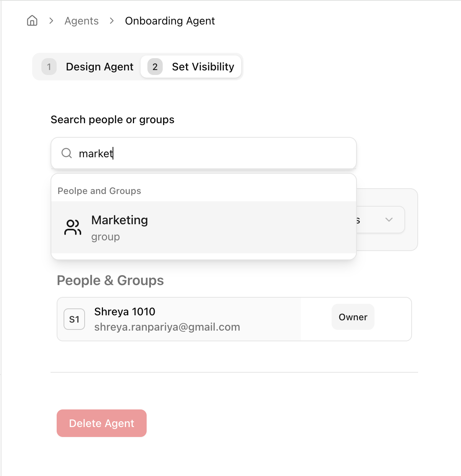The height and width of the screenshot is (476, 461).
Task: Click the step number 2 badge
Action: coord(155,67)
